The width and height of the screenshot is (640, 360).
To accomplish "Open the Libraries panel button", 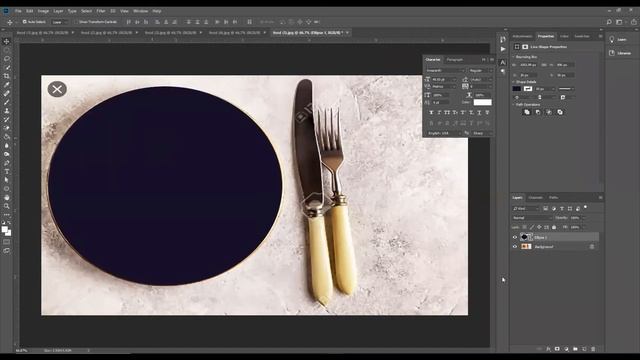I will pos(620,53).
